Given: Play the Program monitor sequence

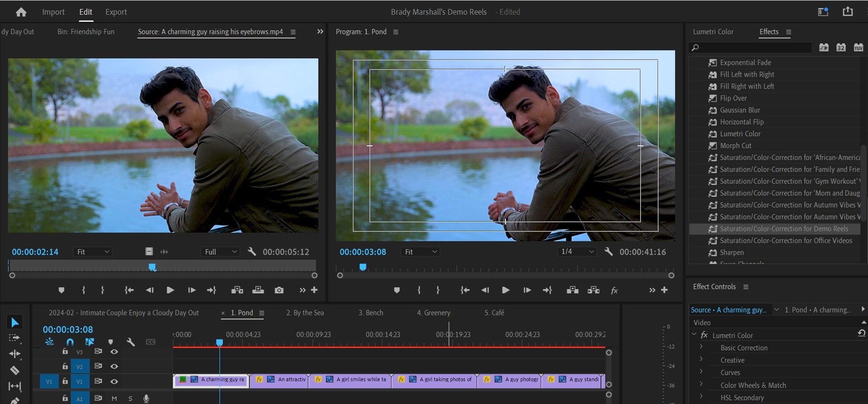Looking at the screenshot, I should pyautogui.click(x=506, y=290).
